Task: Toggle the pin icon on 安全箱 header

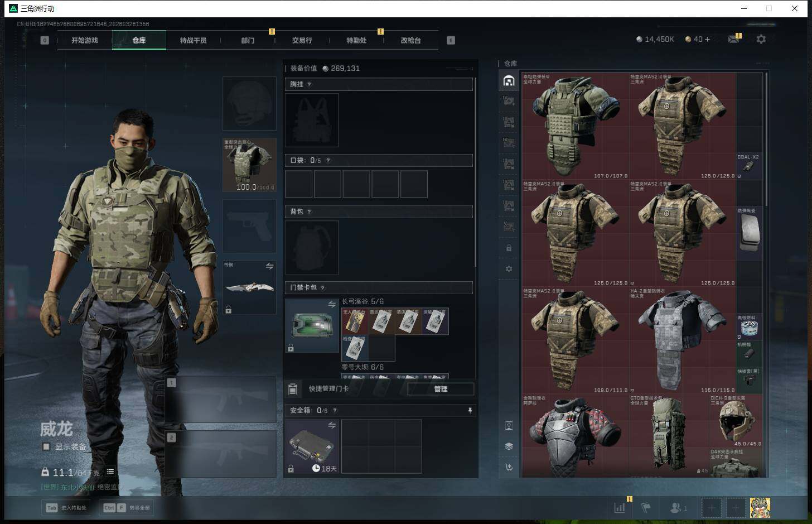Action: 470,410
